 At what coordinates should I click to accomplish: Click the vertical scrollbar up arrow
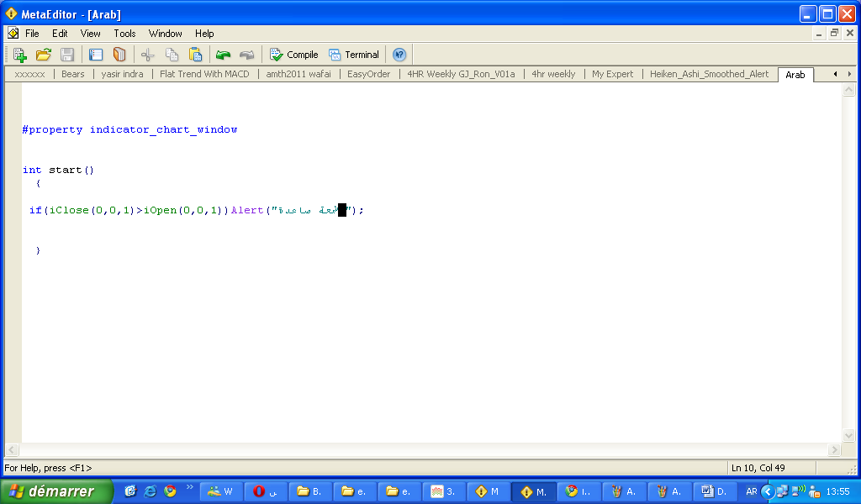click(848, 89)
